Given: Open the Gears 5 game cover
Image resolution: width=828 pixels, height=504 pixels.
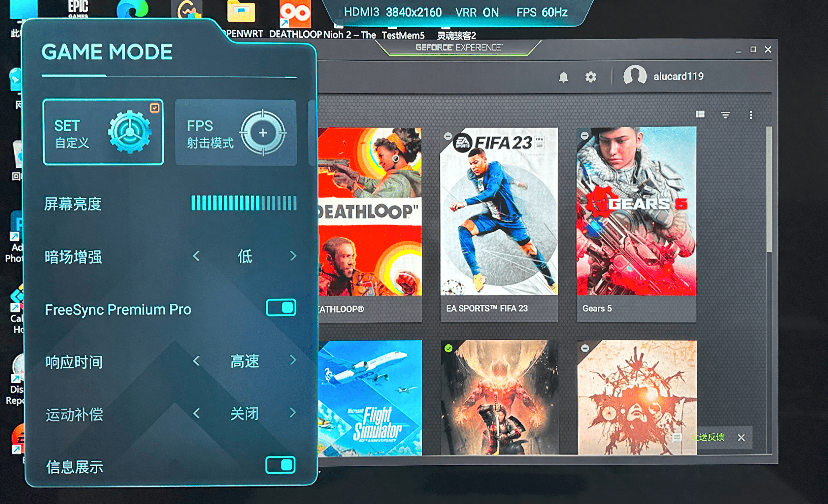Looking at the screenshot, I should point(636,211).
